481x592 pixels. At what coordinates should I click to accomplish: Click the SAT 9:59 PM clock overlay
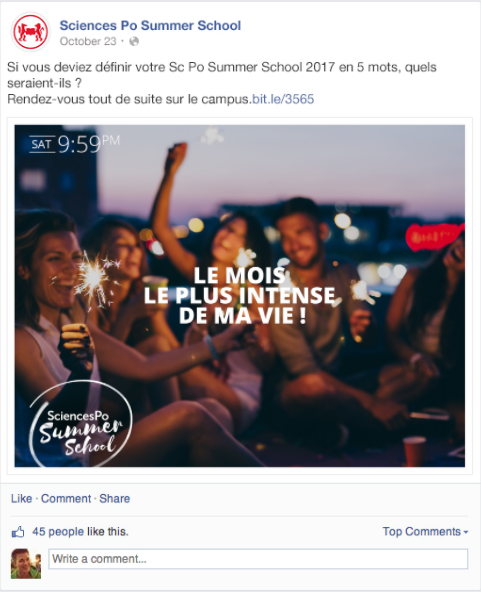pos(75,144)
